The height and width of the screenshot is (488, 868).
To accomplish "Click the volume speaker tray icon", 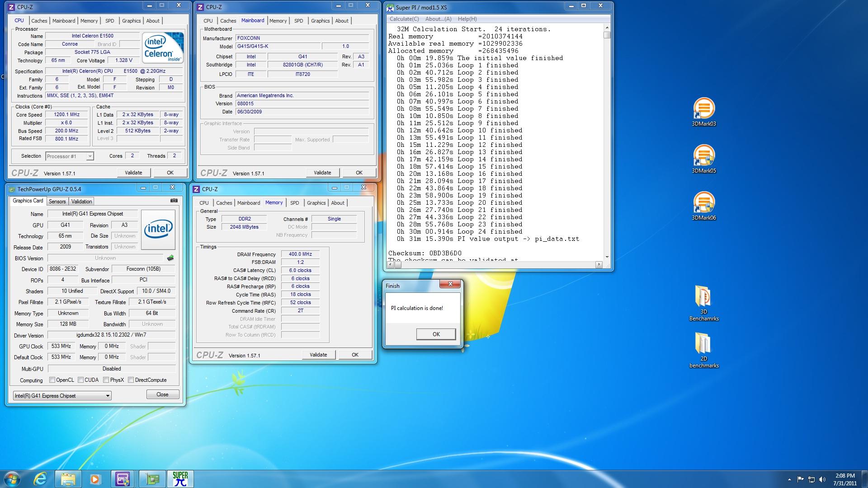I will pyautogui.click(x=822, y=479).
